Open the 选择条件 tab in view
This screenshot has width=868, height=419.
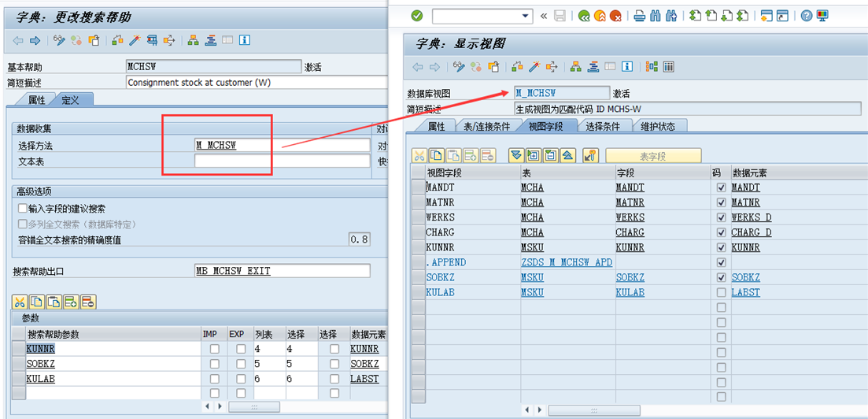(603, 126)
